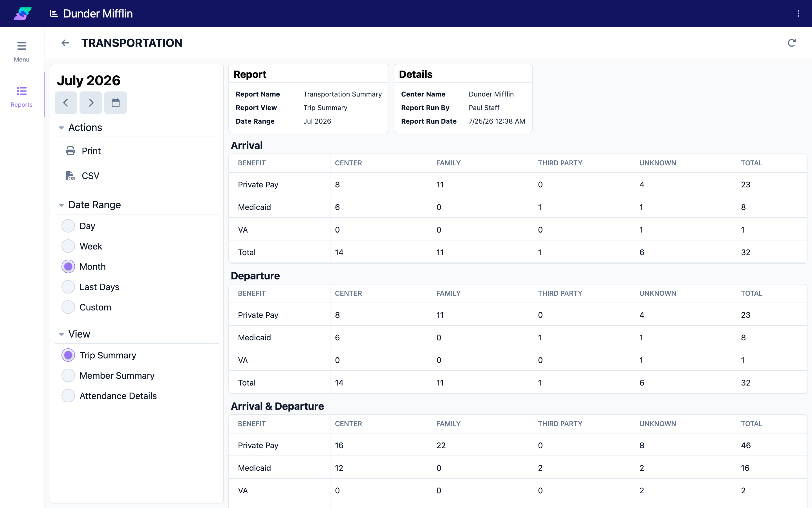Click the Departure table FAMILY header
Viewport: 812px width, 508px height.
(448, 293)
